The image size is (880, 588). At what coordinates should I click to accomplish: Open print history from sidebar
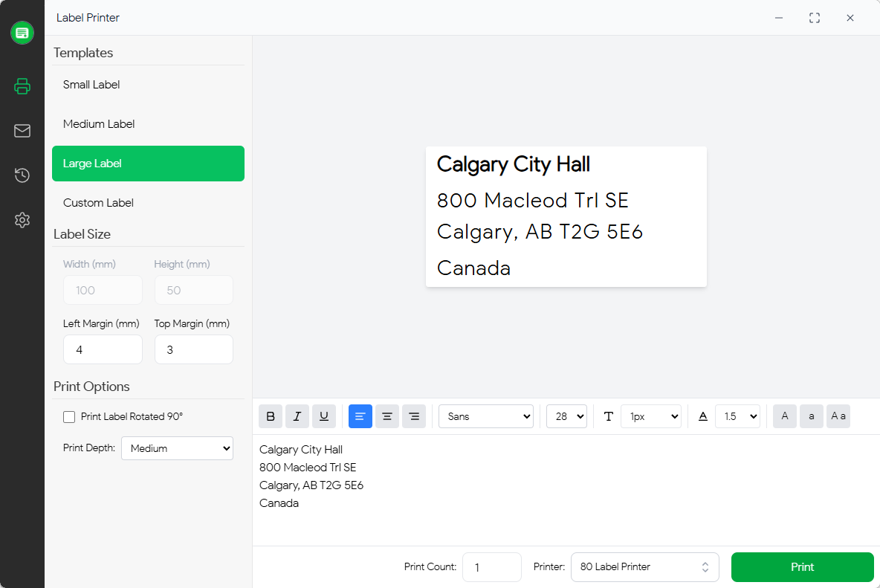pos(22,175)
